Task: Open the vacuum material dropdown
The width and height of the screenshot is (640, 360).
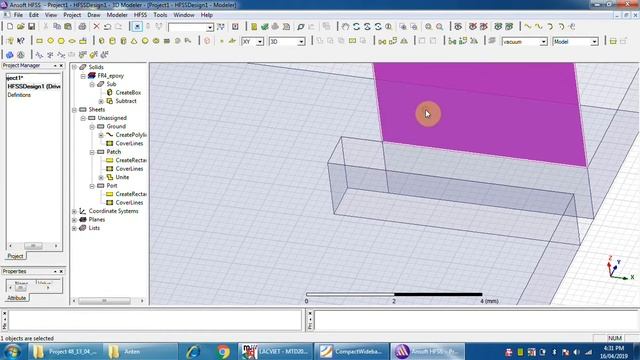Action: pyautogui.click(x=543, y=42)
